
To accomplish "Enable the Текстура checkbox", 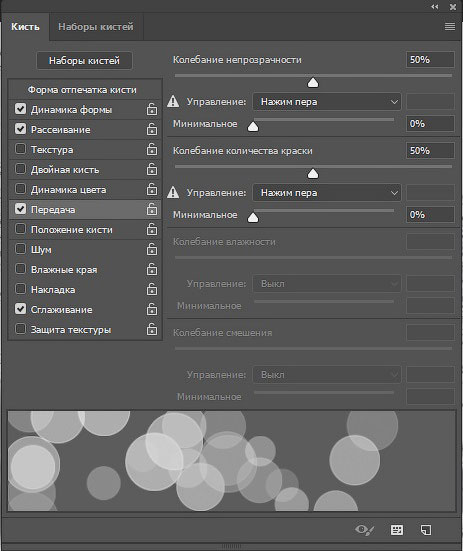I will (20, 149).
